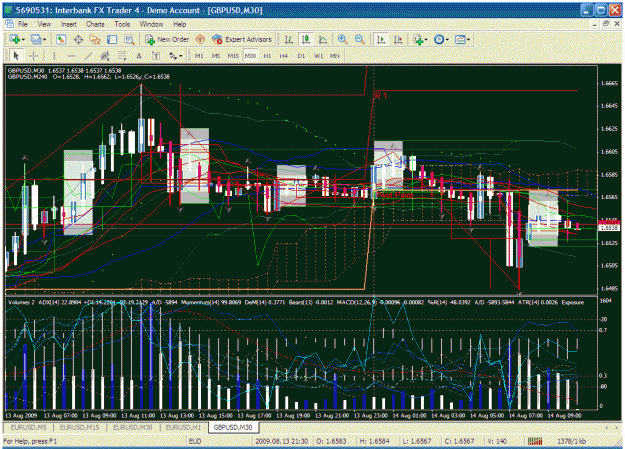Click the 1.6538 current price tag
Viewport: 625px width, 449px height.
click(609, 227)
